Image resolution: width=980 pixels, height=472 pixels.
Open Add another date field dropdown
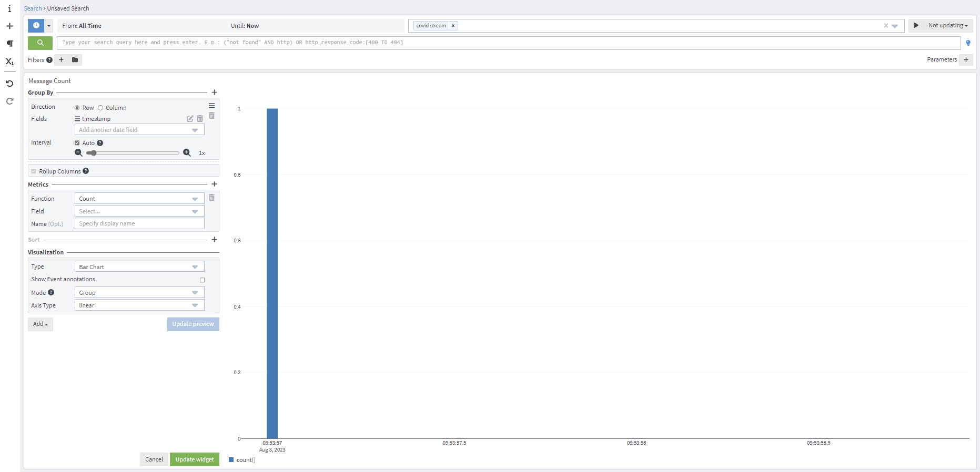pyautogui.click(x=139, y=130)
